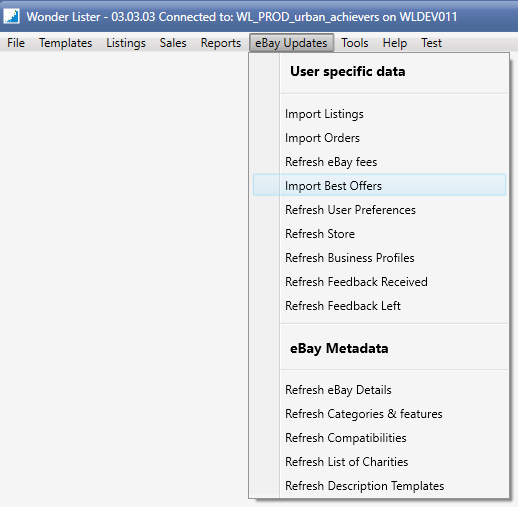This screenshot has width=518, height=507.
Task: Open the Sales menu
Action: (173, 43)
